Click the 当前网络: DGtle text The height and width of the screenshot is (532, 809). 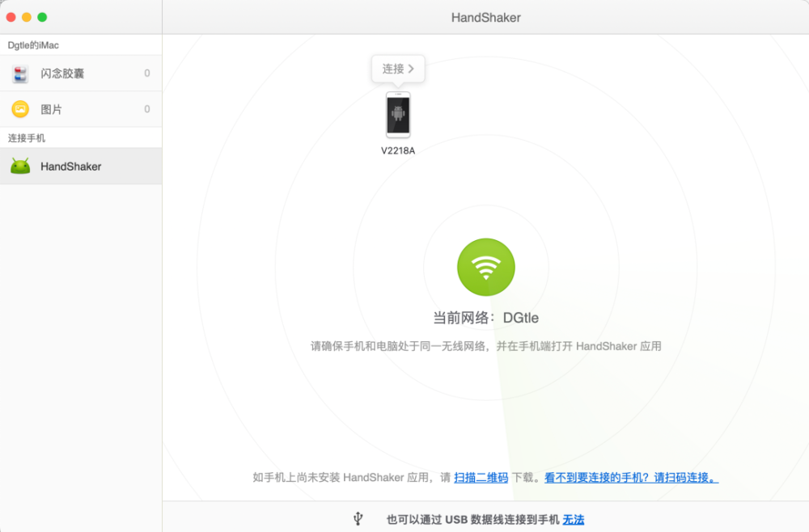click(485, 318)
